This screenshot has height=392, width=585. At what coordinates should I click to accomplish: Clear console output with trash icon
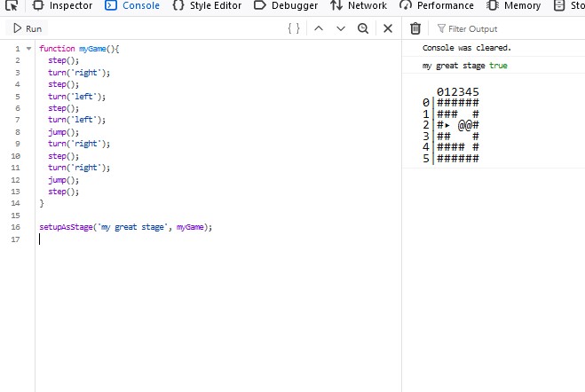click(415, 28)
